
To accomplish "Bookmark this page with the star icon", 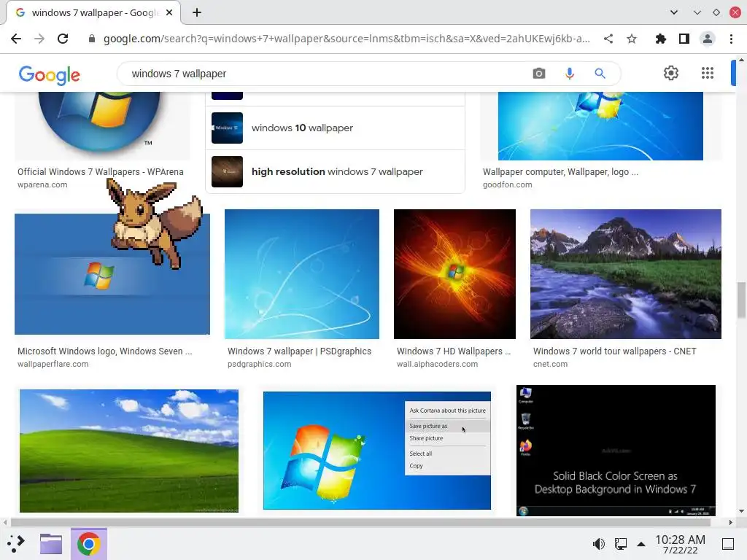I will 632,39.
